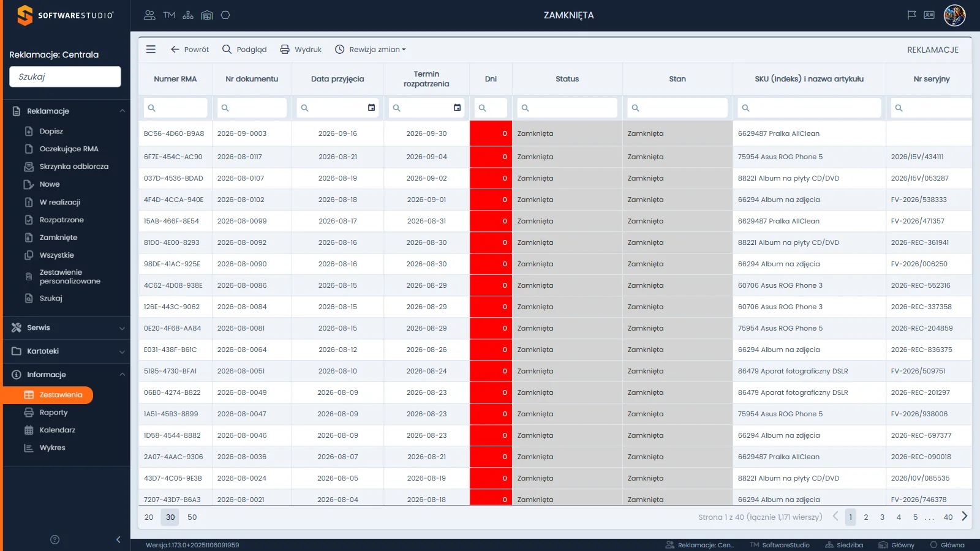Click the warehouse icon in the top bar
The height and width of the screenshot is (551, 980).
coord(207,15)
